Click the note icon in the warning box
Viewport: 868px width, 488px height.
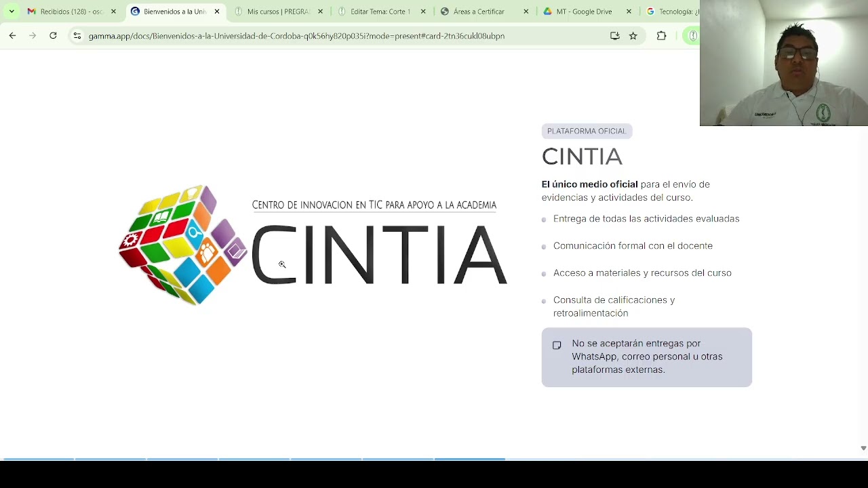click(x=557, y=346)
